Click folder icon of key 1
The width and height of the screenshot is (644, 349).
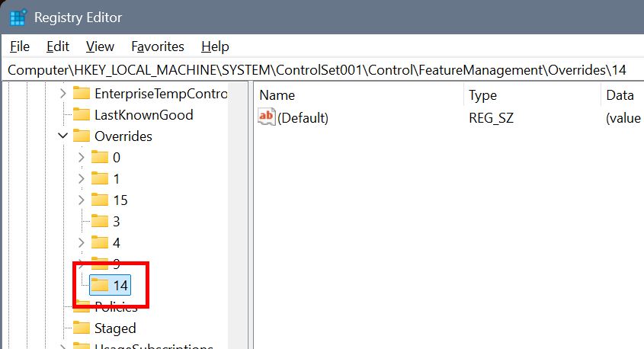tap(99, 178)
